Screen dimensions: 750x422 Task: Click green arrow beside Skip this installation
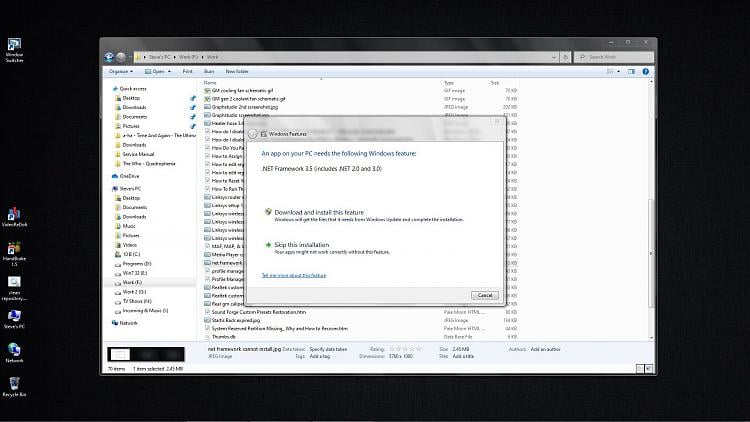click(268, 244)
